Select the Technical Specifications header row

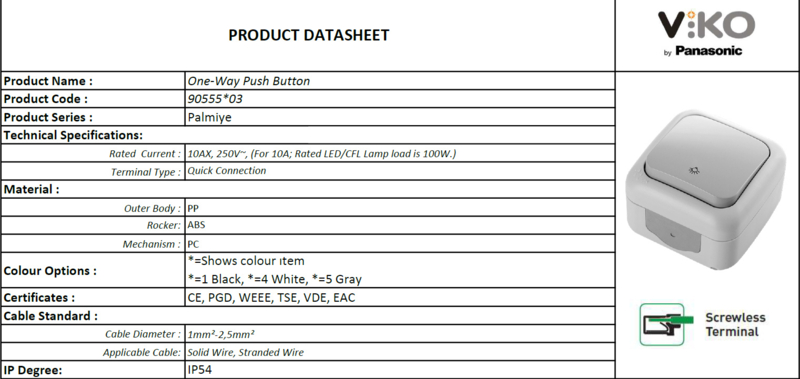(308, 135)
